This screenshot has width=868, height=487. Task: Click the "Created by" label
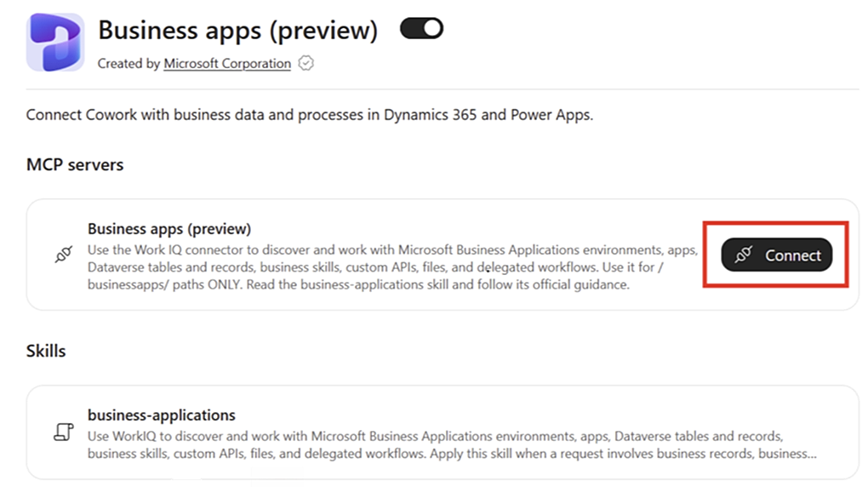[128, 64]
